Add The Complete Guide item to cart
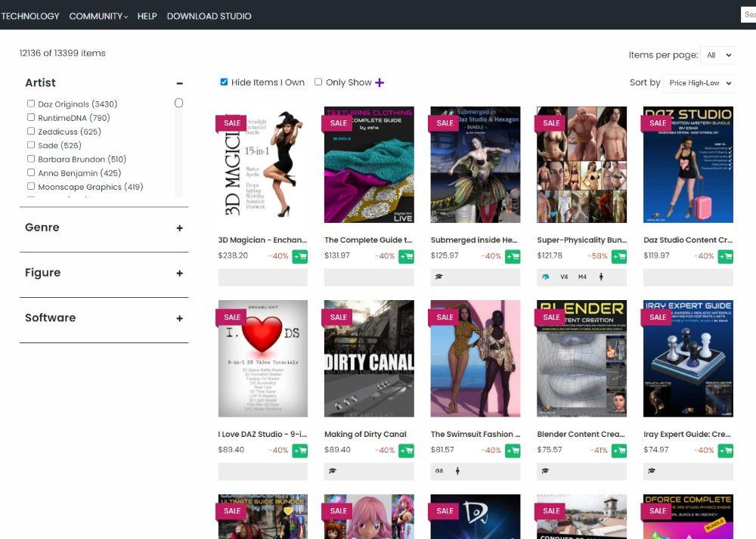 406,256
